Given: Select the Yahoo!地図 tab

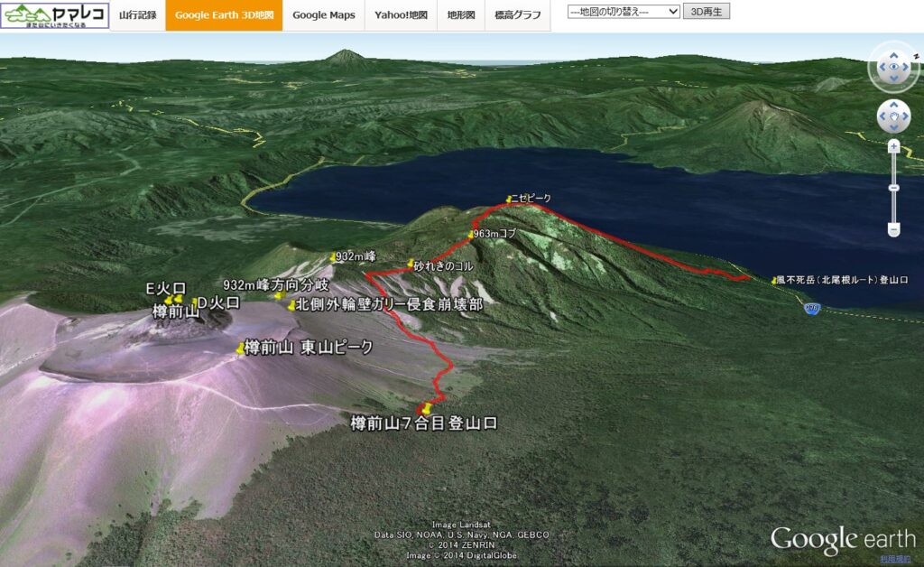Looking at the screenshot, I should click(x=401, y=15).
